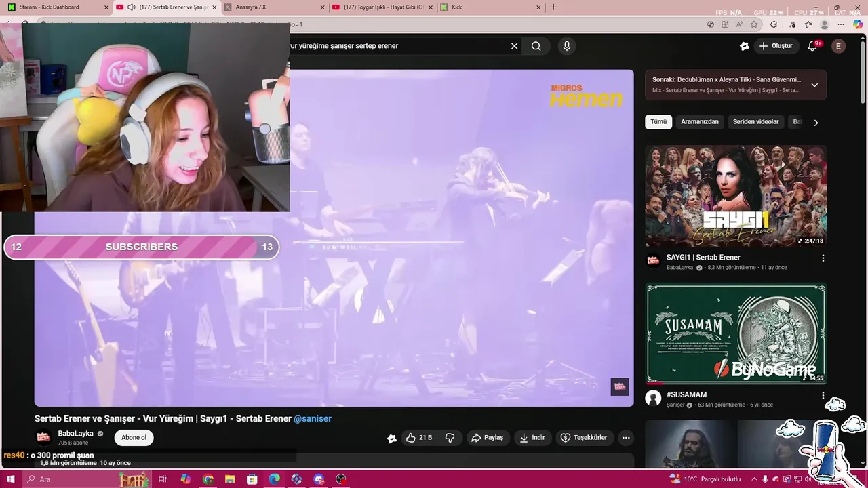Screen dimensions: 868x488
Task: Open File Explorer from taskbar
Action: click(x=230, y=479)
